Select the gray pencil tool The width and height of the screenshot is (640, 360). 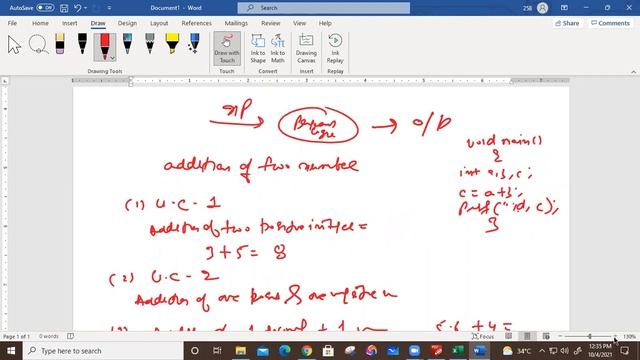click(x=150, y=44)
